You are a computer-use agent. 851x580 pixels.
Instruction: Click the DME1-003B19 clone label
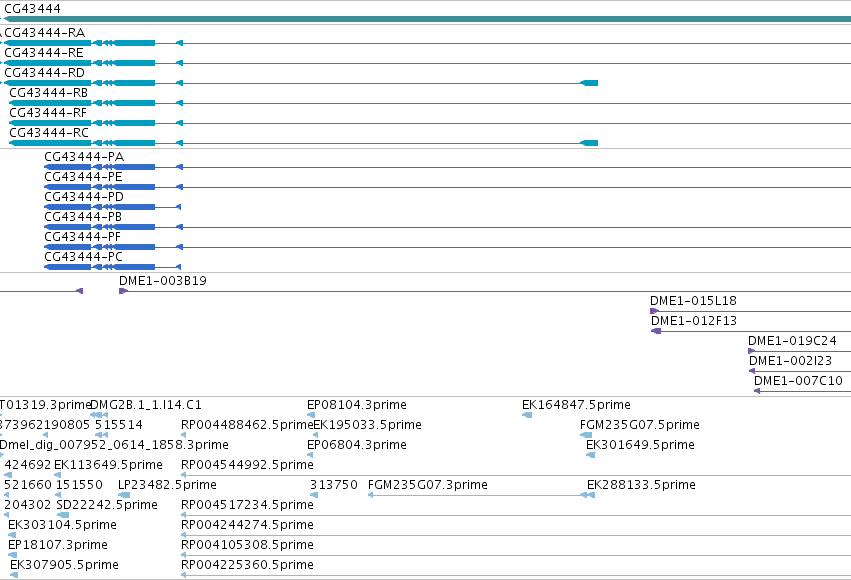pos(163,281)
